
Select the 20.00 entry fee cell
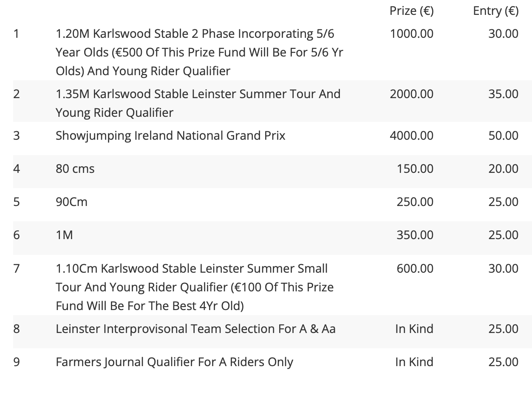click(x=503, y=169)
